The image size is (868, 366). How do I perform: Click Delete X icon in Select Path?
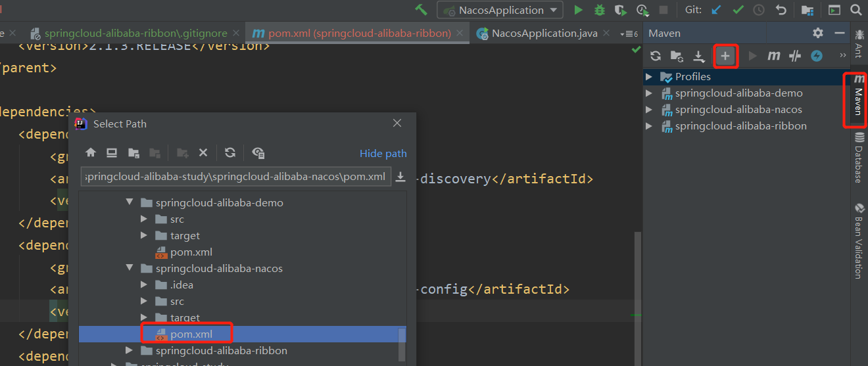203,152
